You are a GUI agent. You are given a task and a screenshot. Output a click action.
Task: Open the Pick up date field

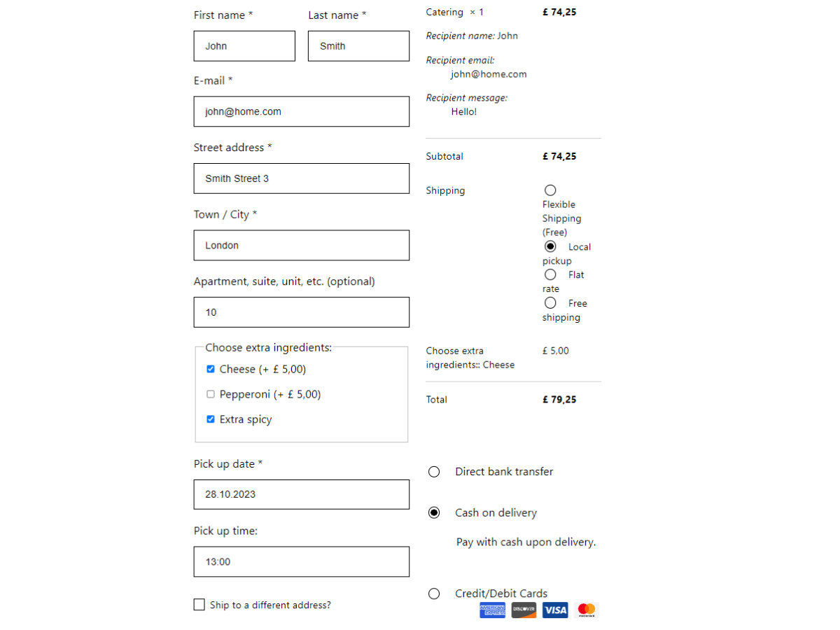click(301, 494)
